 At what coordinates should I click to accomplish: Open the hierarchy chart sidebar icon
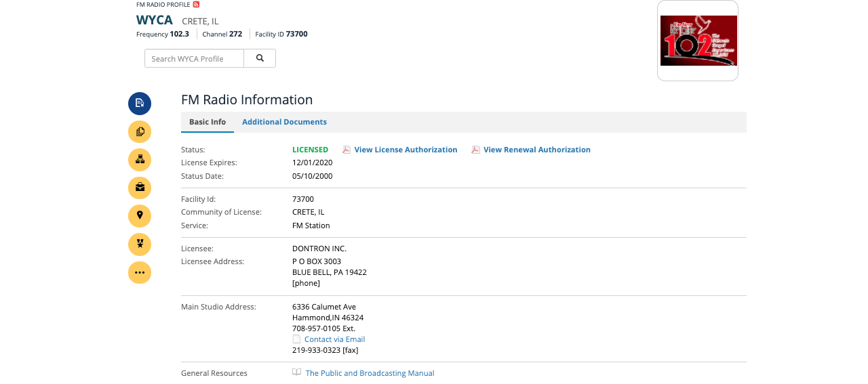click(x=140, y=160)
